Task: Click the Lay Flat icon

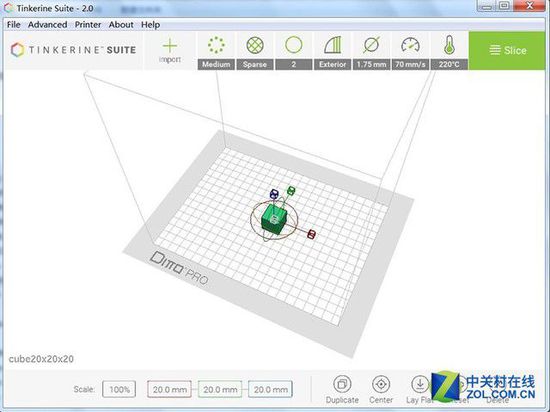Action: (420, 384)
